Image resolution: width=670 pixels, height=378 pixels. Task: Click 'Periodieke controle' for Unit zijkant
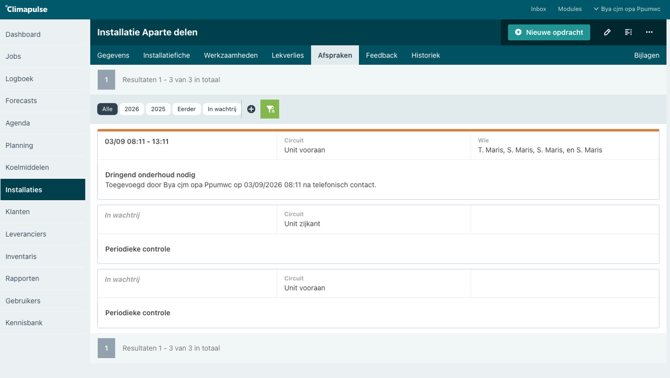pos(138,249)
